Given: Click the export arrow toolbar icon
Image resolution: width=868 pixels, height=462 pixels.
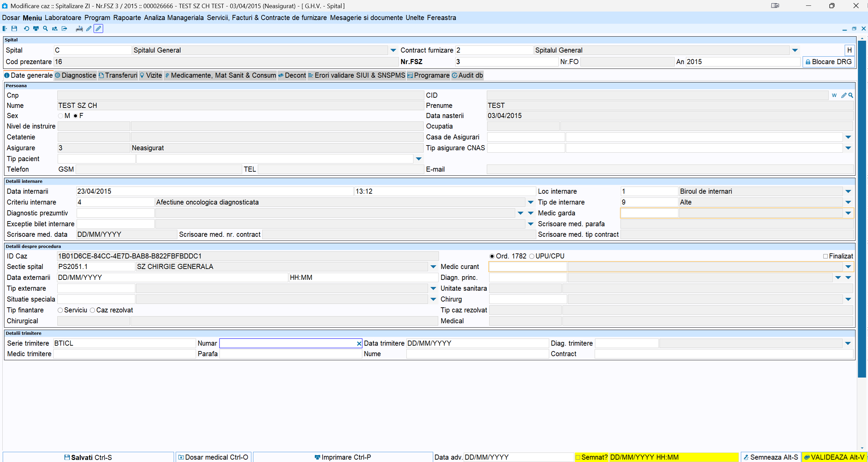Looking at the screenshot, I should pyautogui.click(x=64, y=29).
